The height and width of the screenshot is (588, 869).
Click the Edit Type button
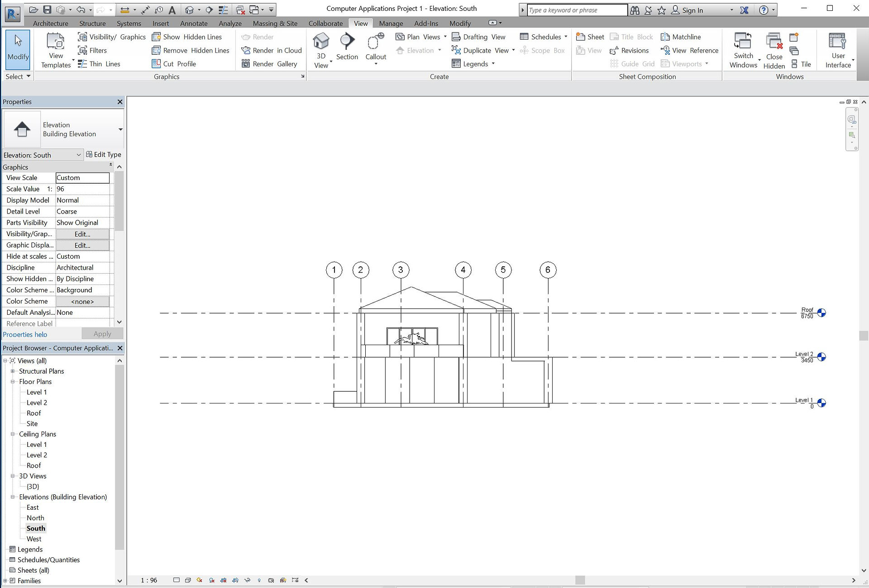point(104,155)
